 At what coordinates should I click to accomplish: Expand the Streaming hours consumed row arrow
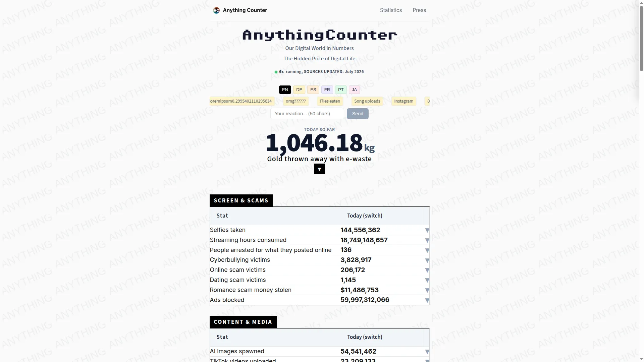point(427,240)
